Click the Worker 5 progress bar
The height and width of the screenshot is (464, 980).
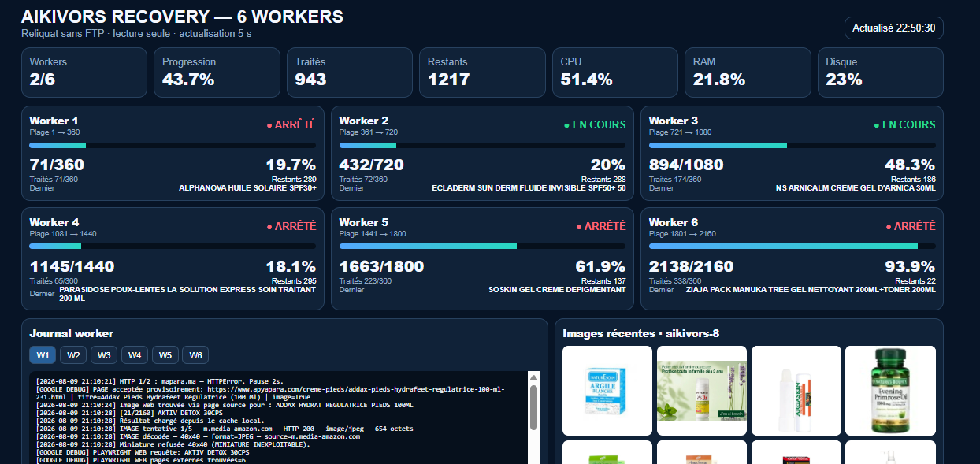click(482, 247)
